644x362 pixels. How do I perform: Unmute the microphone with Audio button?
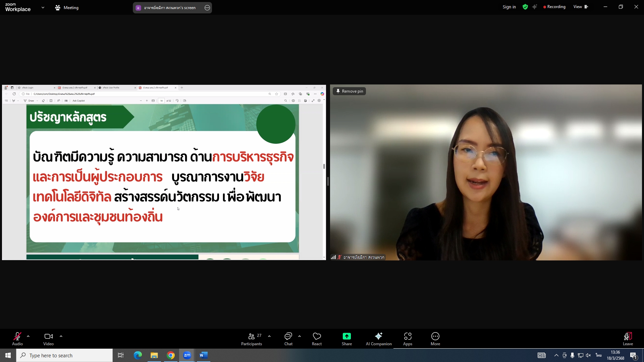[17, 339]
